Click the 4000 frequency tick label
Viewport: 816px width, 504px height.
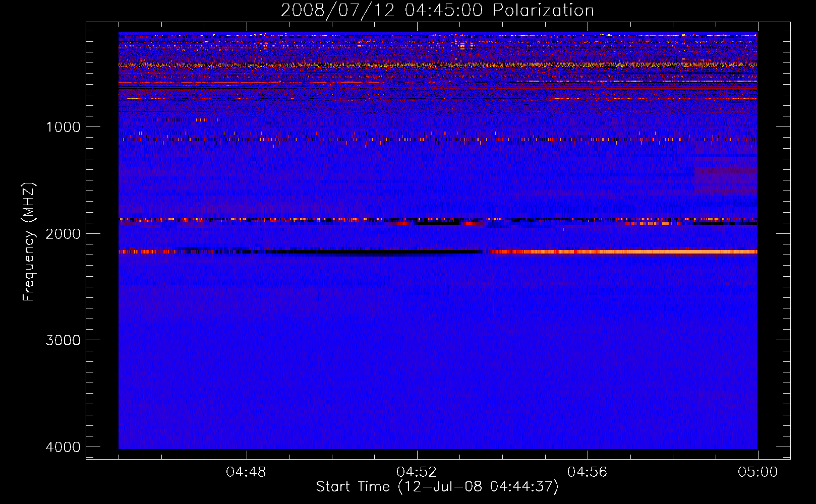pos(63,447)
